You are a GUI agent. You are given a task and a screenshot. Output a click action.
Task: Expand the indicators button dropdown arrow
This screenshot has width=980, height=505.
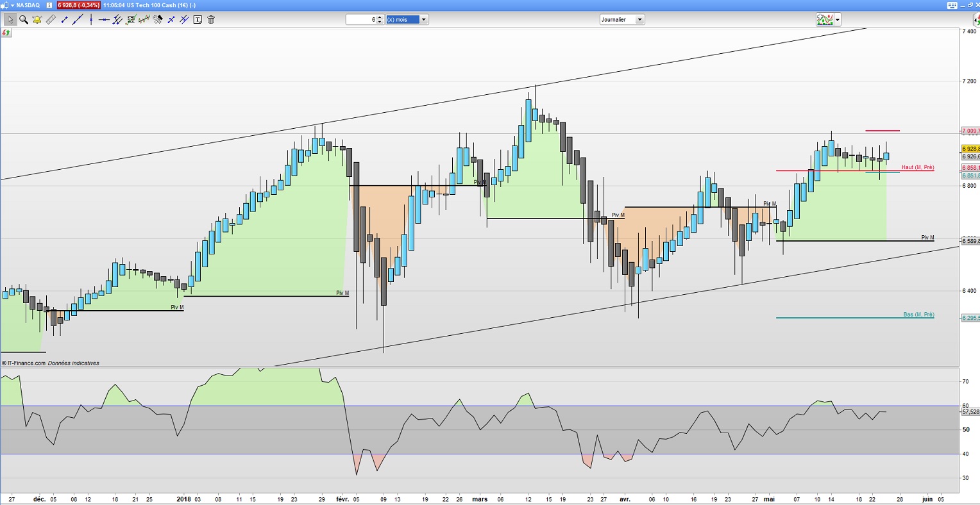point(837,19)
